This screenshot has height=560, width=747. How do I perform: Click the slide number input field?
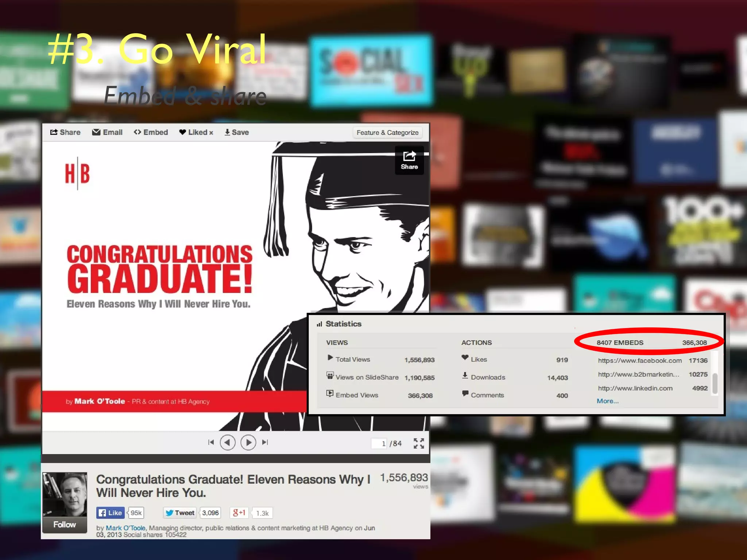pos(379,443)
